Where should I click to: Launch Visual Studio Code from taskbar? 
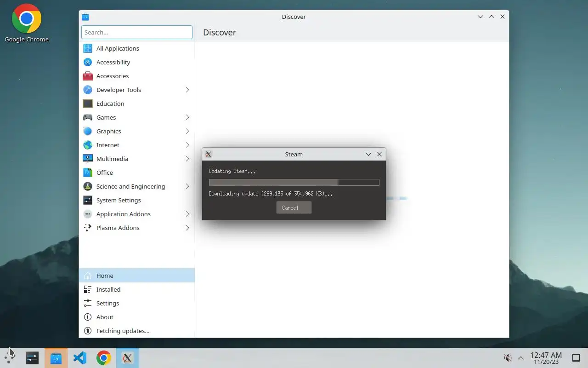(80, 358)
